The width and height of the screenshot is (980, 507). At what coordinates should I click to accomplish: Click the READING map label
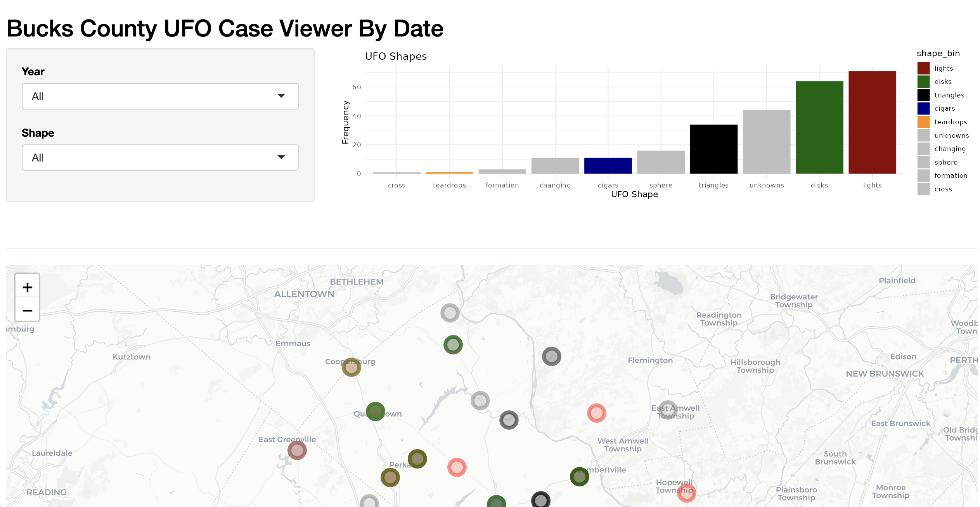pos(47,492)
